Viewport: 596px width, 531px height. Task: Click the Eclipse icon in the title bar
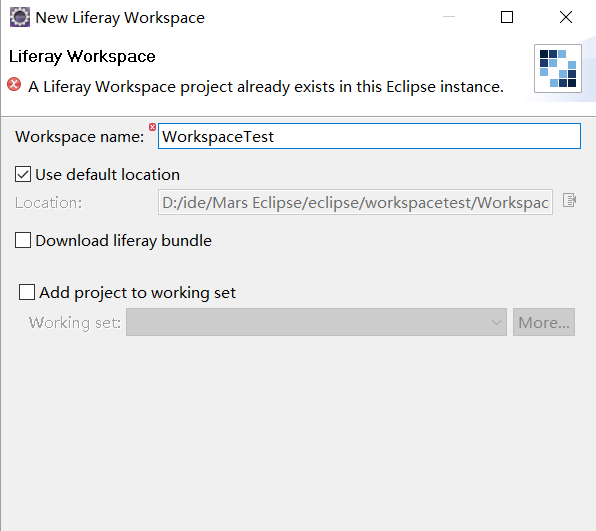coord(20,17)
